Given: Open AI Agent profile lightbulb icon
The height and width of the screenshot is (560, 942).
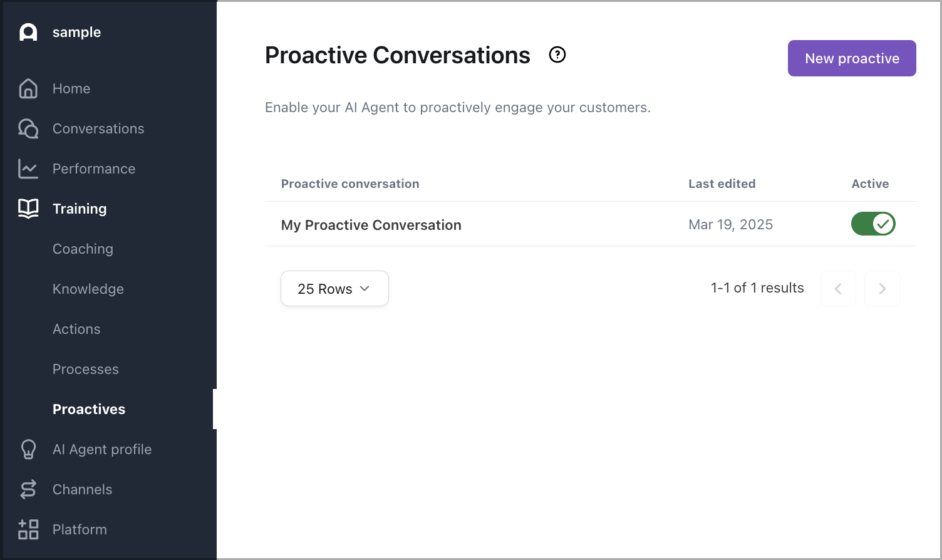Looking at the screenshot, I should coord(28,449).
